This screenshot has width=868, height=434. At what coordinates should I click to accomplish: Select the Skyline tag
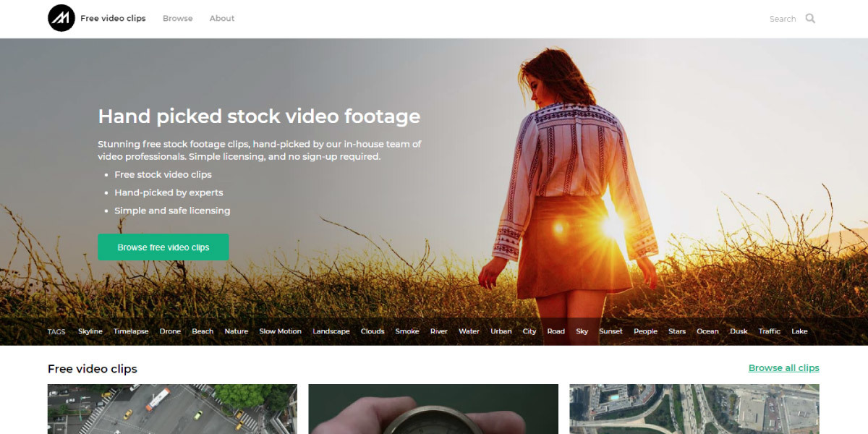(x=90, y=331)
